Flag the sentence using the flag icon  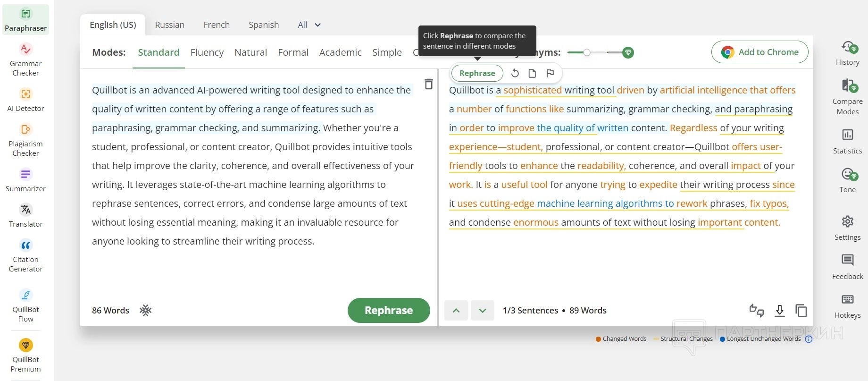[x=550, y=73]
